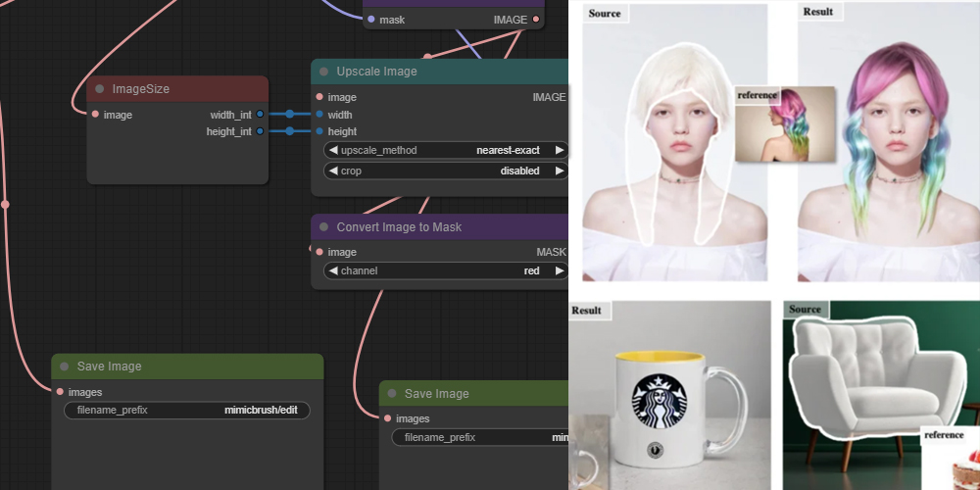980x490 pixels.
Task: Click the rainbow hair reference thumbnail
Action: tap(785, 124)
